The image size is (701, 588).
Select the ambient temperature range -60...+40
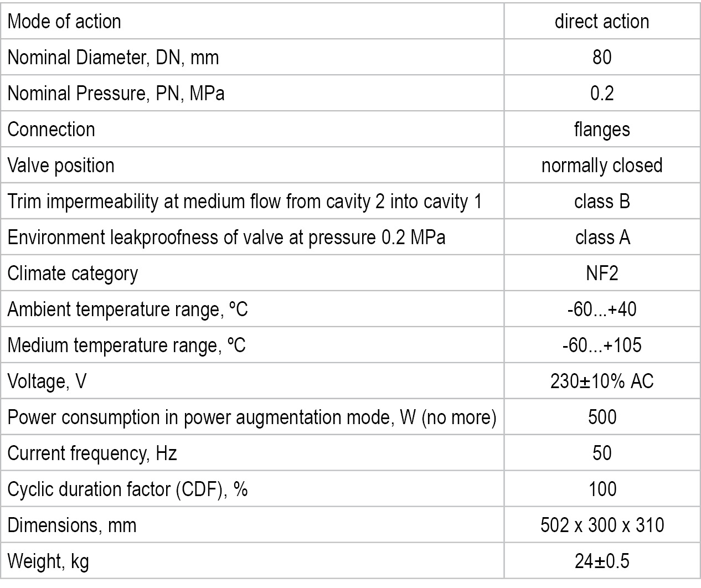click(602, 310)
